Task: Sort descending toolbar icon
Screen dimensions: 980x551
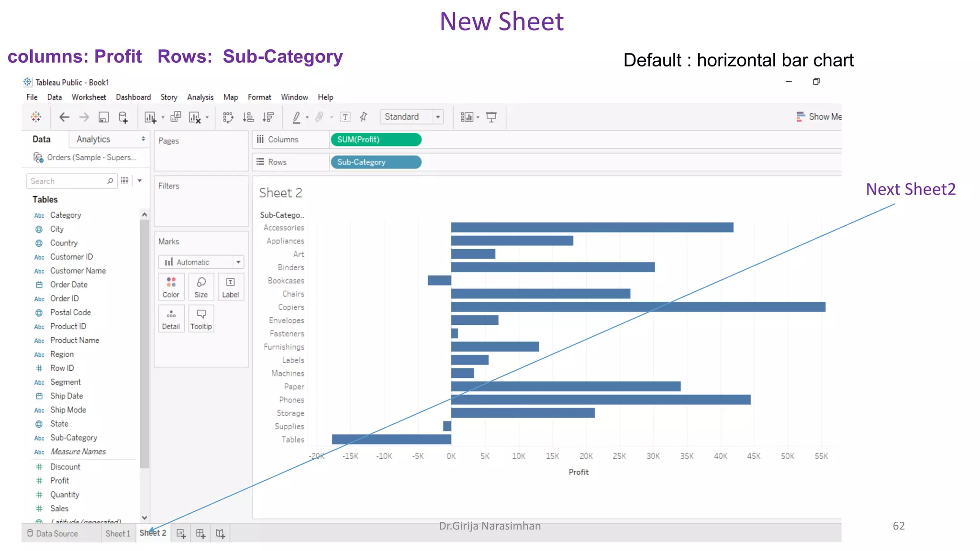Action: (x=268, y=117)
